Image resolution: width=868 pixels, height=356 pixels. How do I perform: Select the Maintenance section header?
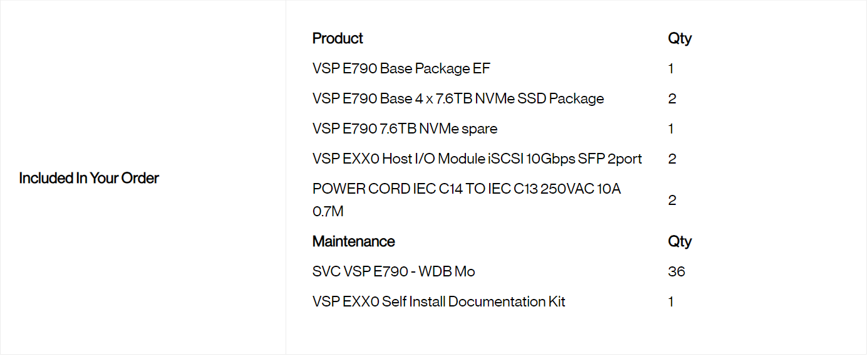click(353, 241)
